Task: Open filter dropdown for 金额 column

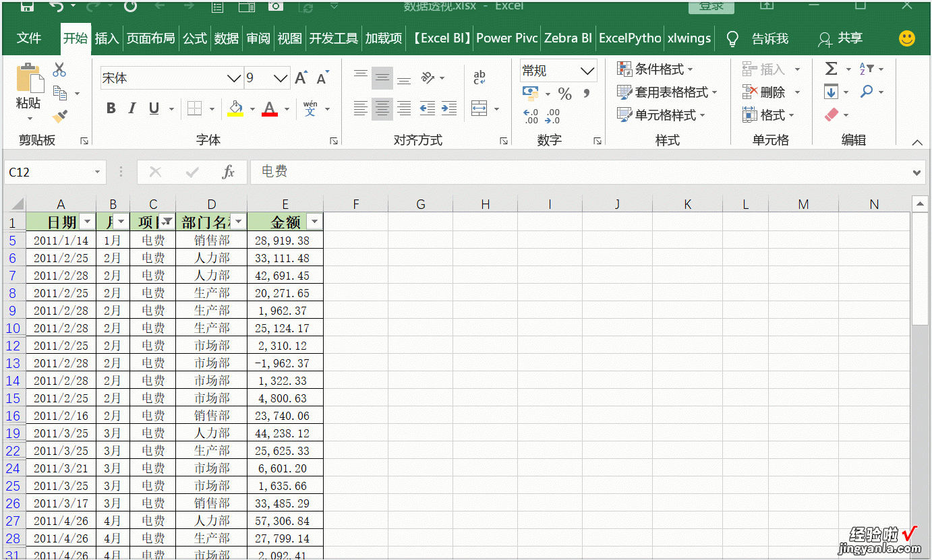Action: (314, 222)
